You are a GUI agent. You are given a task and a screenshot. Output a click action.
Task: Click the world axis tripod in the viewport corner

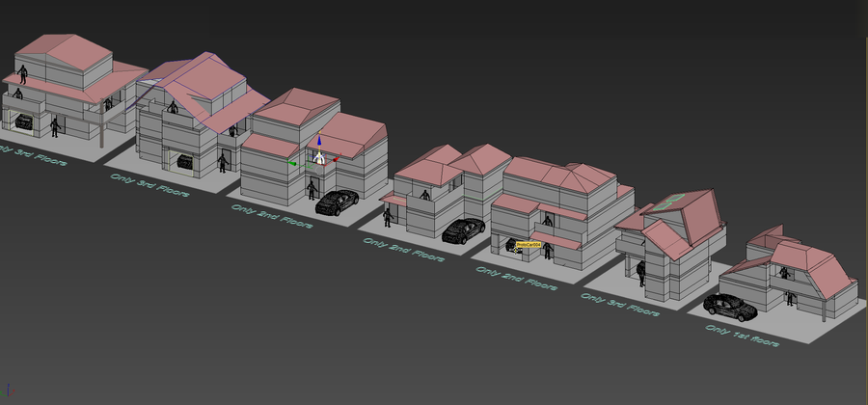[8, 390]
